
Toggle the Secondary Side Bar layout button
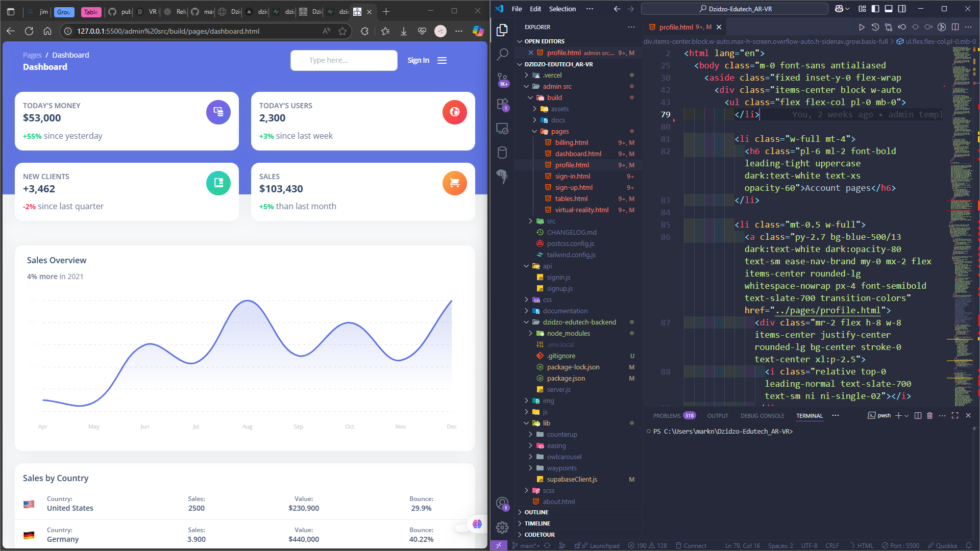(902, 9)
